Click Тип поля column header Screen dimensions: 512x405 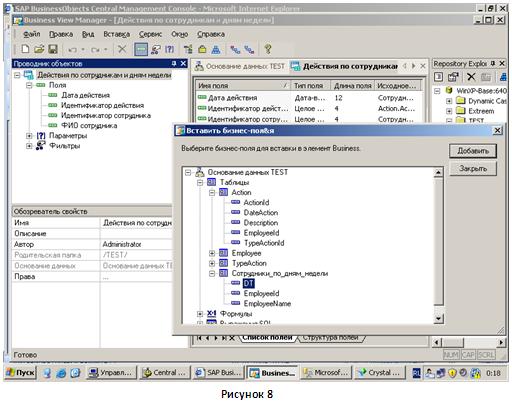tap(310, 86)
